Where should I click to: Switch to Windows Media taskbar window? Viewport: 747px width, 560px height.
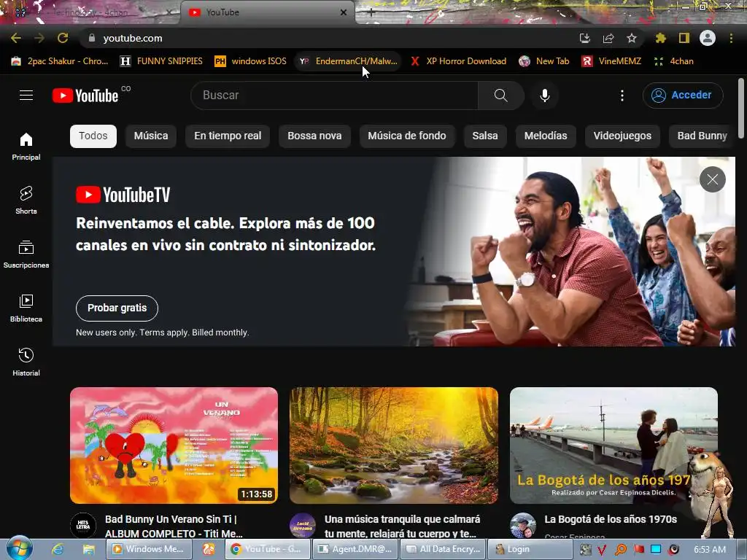pyautogui.click(x=150, y=549)
